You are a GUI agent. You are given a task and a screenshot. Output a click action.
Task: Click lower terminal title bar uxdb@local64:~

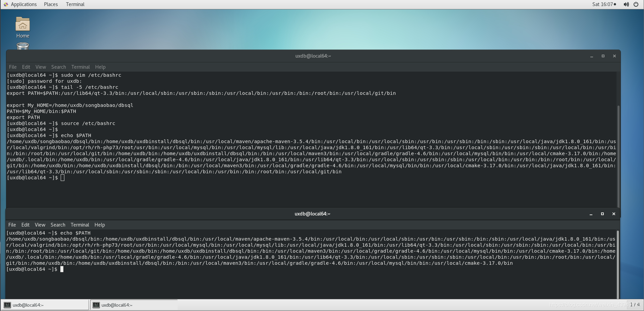(x=312, y=214)
